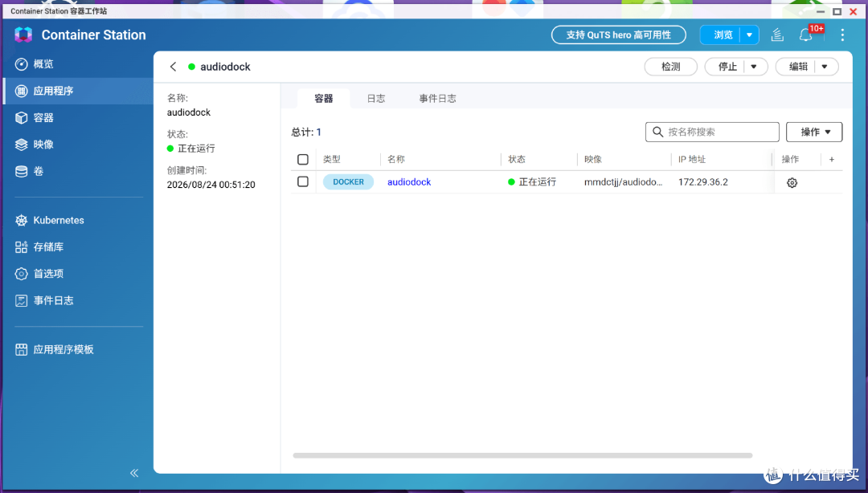Switch to the 事件日志 tab

tap(437, 99)
